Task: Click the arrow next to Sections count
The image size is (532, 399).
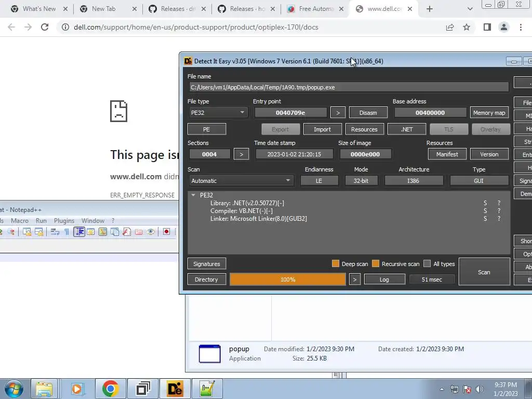Action: click(242, 154)
